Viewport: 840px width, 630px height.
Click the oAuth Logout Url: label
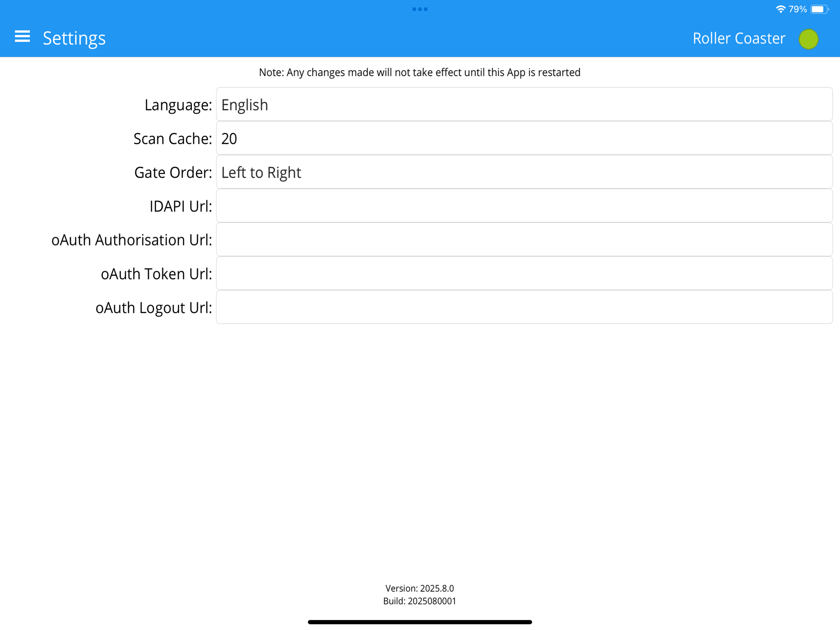154,308
